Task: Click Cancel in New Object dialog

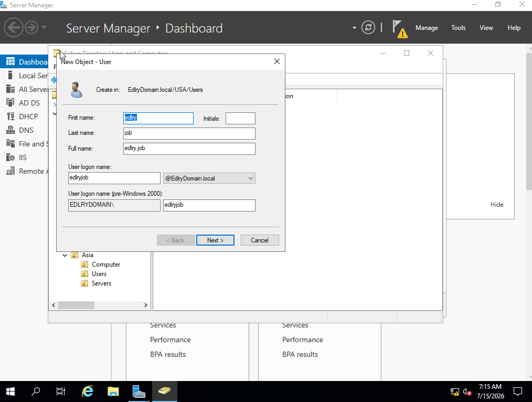Action: 260,240
